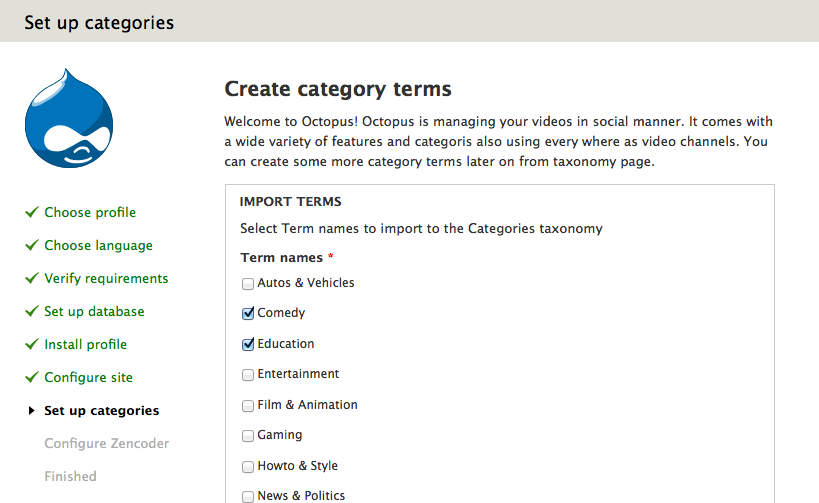Viewport: 819px width, 503px height.
Task: Enable the Howto & Style checkbox
Action: click(x=248, y=466)
